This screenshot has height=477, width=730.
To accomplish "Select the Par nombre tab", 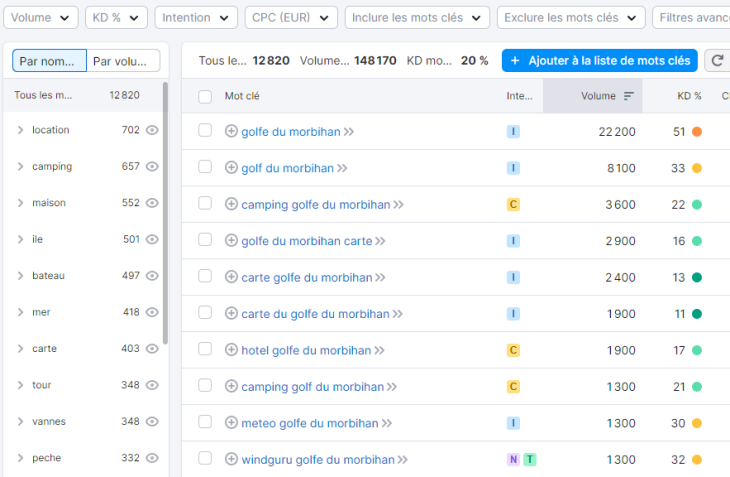I will tap(49, 61).
